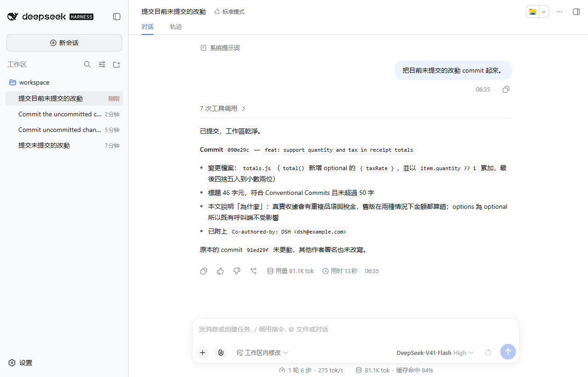This screenshot has width=588, height=377.
Task: Click the user message bubble
Action: click(x=453, y=70)
